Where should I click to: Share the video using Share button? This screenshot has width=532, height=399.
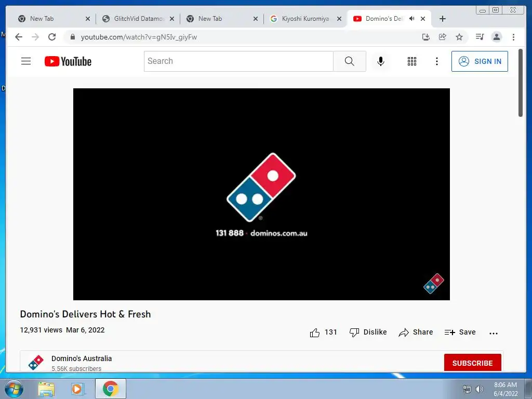tap(416, 332)
